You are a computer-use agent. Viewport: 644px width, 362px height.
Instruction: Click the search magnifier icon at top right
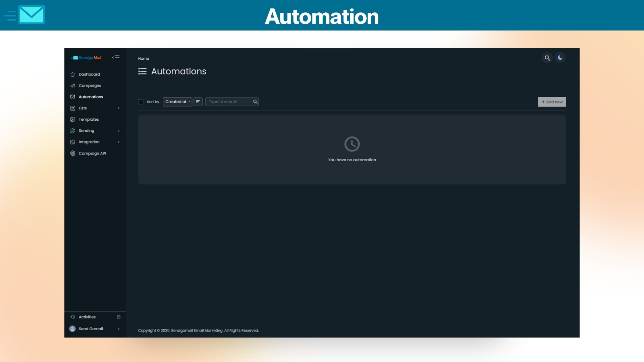tap(547, 58)
